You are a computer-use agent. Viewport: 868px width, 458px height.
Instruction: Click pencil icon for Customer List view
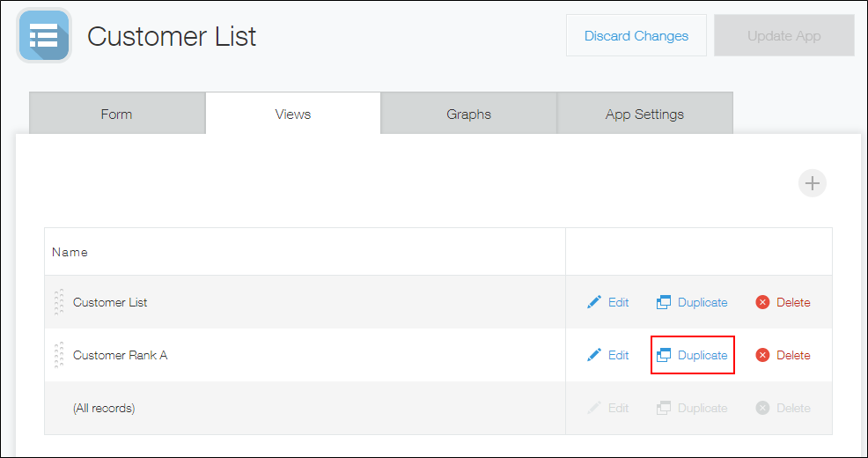pos(594,302)
